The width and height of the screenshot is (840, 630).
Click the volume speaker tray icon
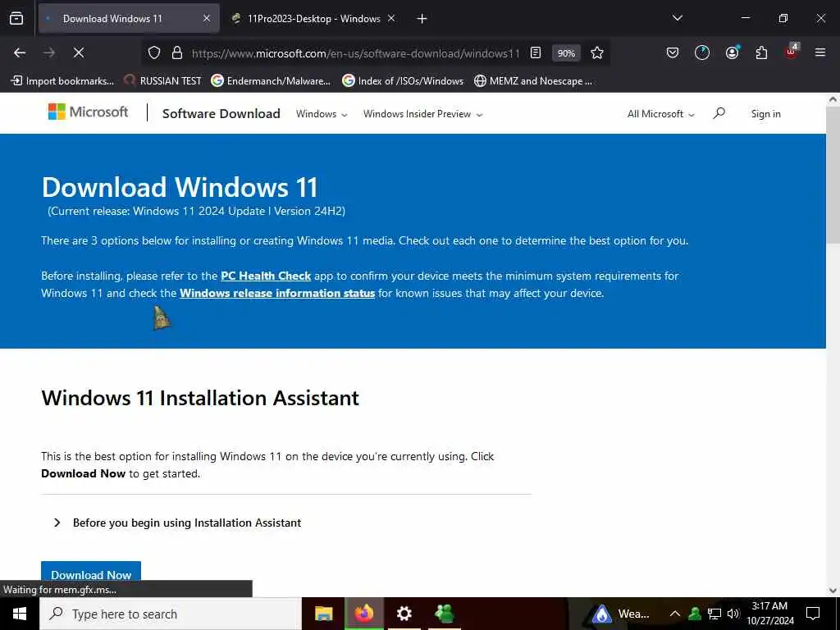click(733, 614)
